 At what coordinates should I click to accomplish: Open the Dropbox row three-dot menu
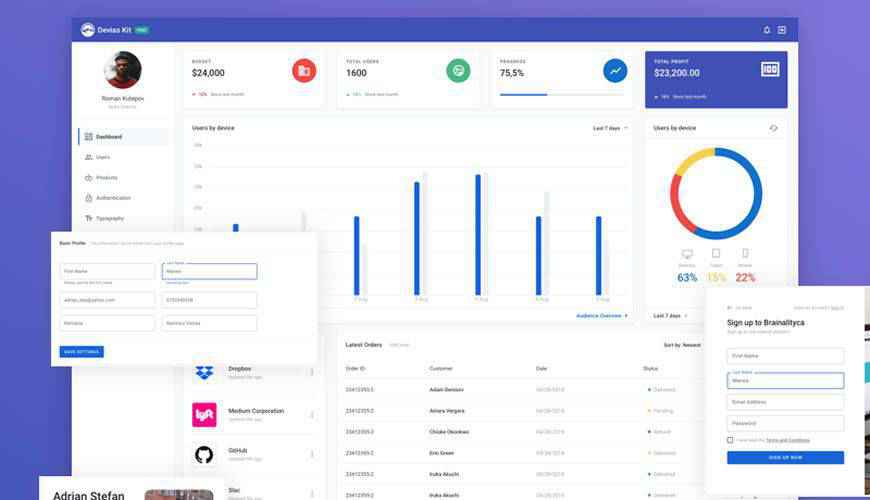click(312, 372)
